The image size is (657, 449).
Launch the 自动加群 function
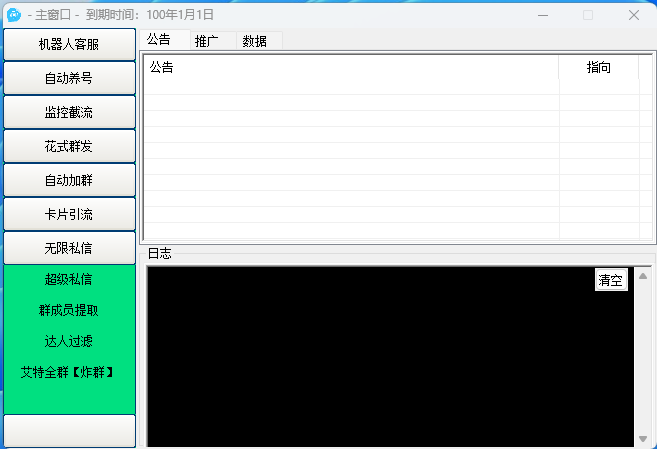point(69,180)
